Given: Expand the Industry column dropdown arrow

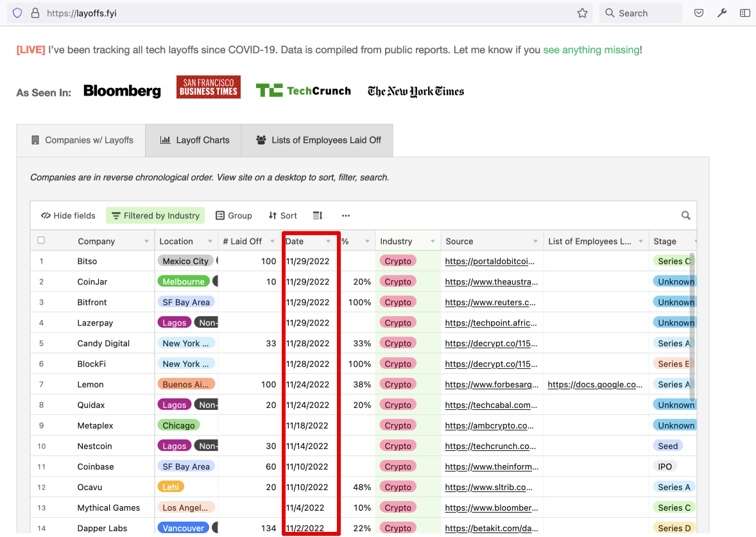Looking at the screenshot, I should 433,242.
